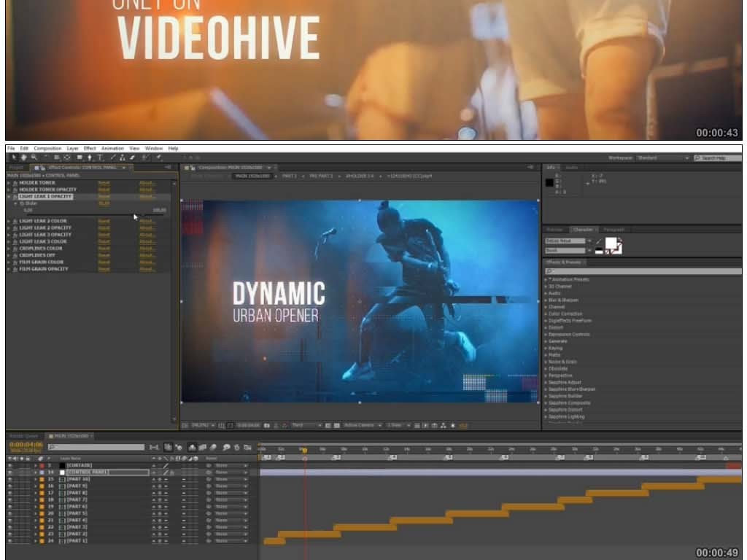Viewport: 747px width, 560px height.
Task: Hide the PART 3 layer eye icon
Action: tap(10, 527)
